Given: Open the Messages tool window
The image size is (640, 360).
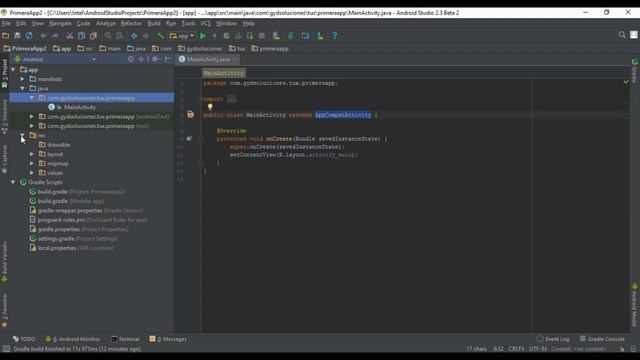Looking at the screenshot, I should click(168, 339).
